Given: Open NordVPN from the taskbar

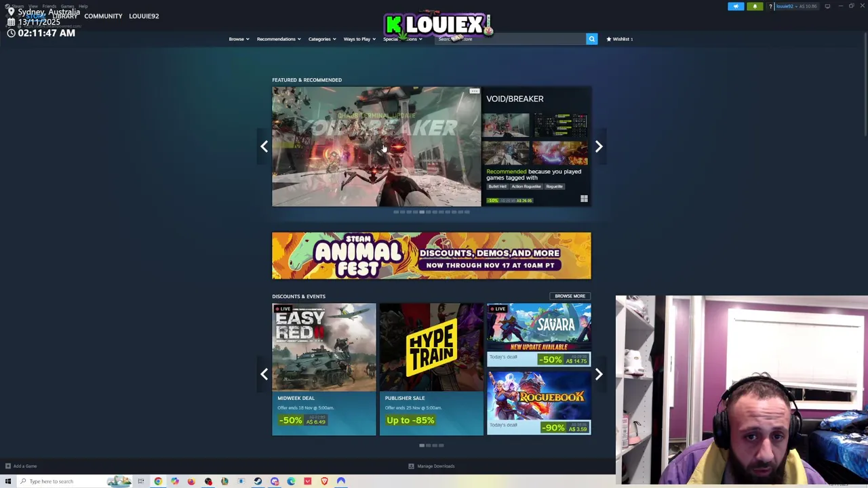Looking at the screenshot, I should click(x=341, y=481).
